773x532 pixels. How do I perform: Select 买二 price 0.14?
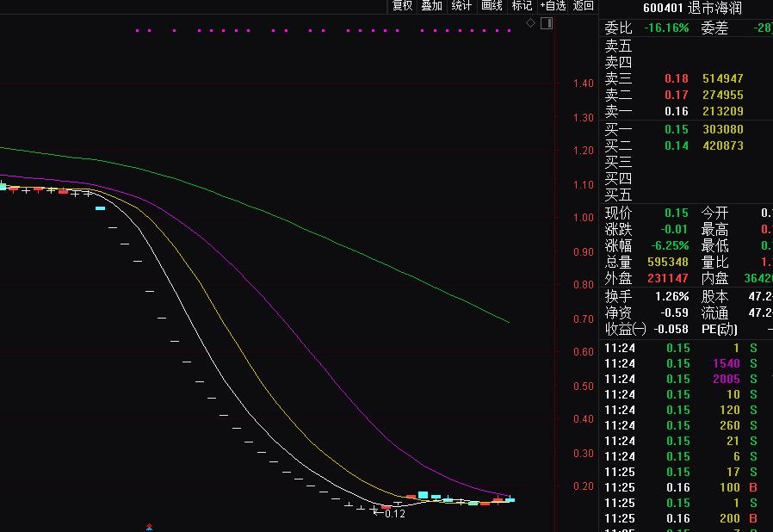tap(676, 145)
